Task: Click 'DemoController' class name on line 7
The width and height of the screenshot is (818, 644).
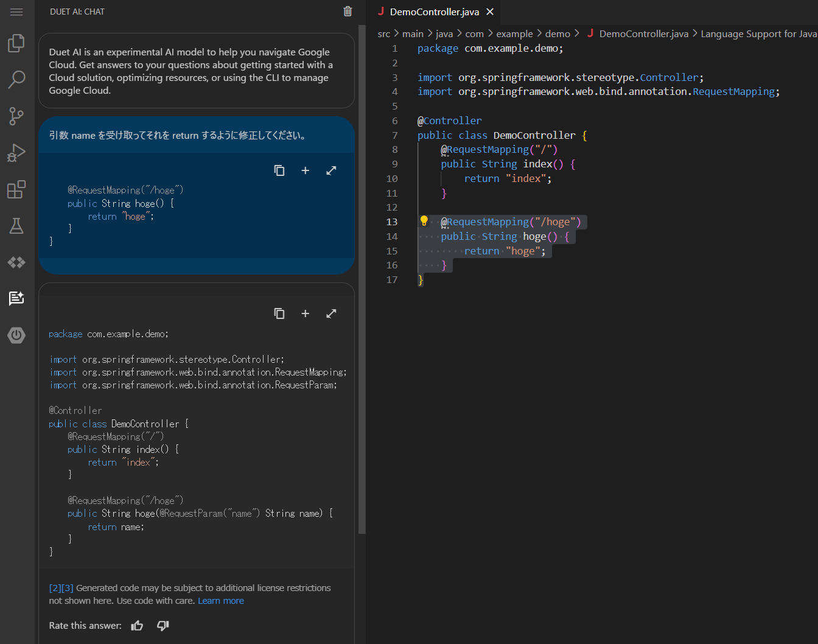Action: pyautogui.click(x=534, y=135)
